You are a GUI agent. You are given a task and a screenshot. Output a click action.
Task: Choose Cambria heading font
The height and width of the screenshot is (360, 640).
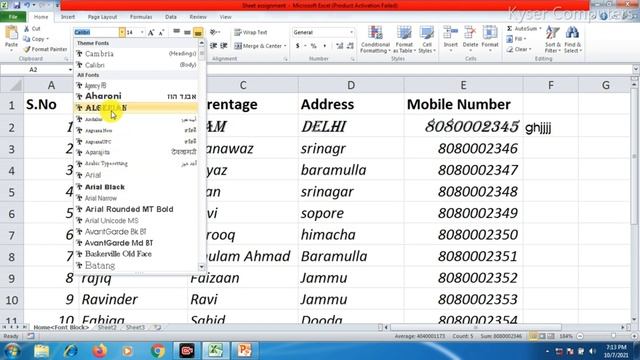point(136,53)
